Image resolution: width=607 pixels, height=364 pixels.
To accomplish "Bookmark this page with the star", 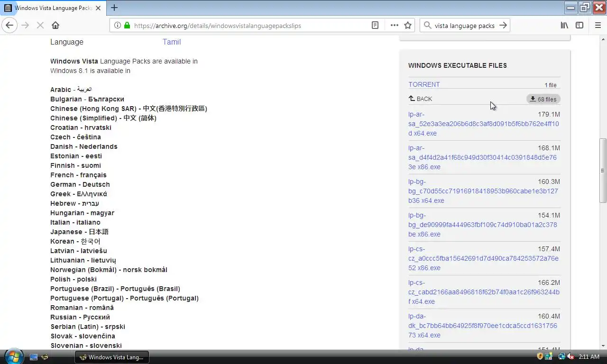I will (408, 26).
